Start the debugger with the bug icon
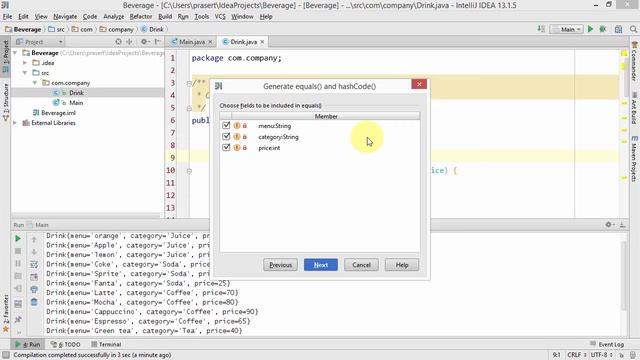This screenshot has width=640, height=360. coord(602,29)
